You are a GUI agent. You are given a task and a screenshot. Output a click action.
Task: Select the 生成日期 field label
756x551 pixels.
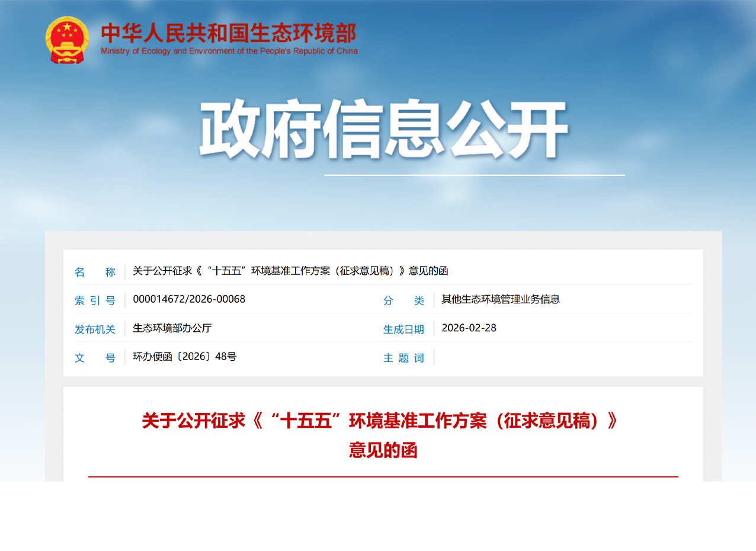click(x=403, y=329)
